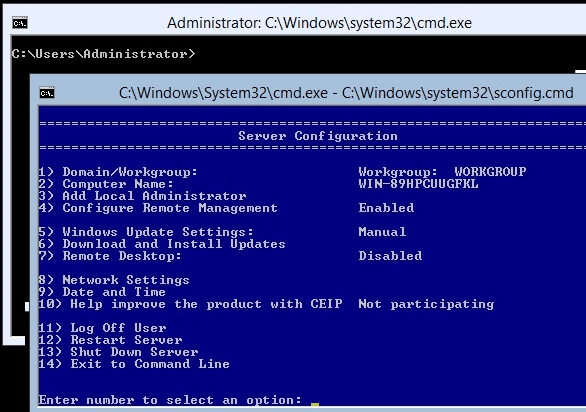Click line 10) Help improve the product with CEIP

190,304
